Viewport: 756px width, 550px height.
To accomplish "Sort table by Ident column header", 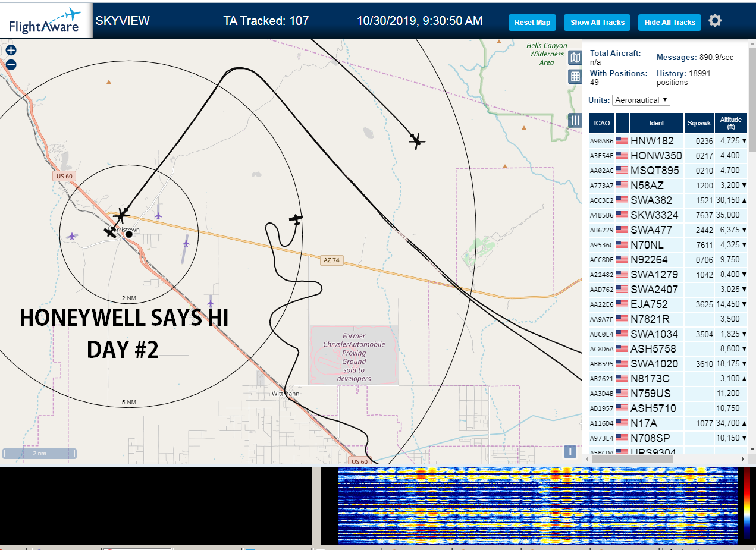I will click(657, 123).
